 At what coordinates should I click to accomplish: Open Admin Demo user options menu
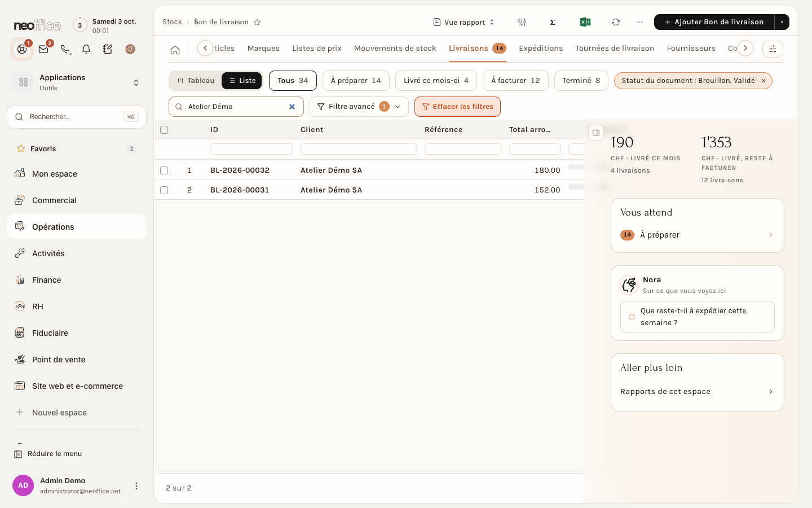tap(136, 486)
